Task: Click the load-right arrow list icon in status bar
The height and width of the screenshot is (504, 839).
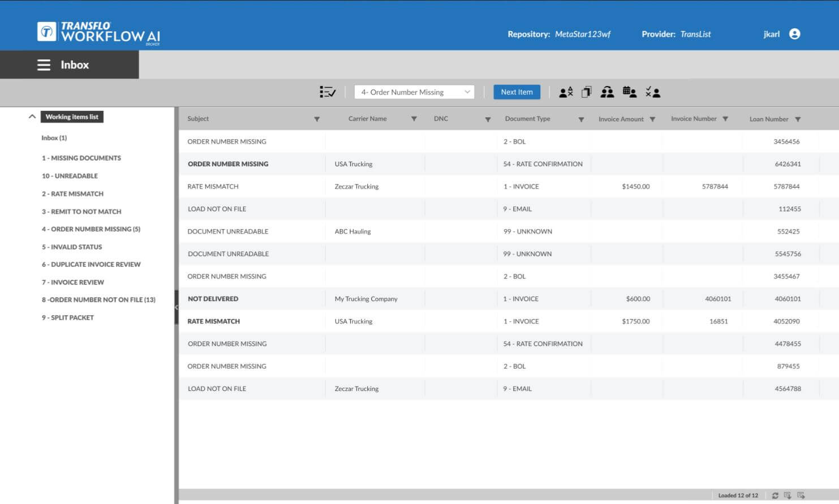Action: (x=801, y=496)
